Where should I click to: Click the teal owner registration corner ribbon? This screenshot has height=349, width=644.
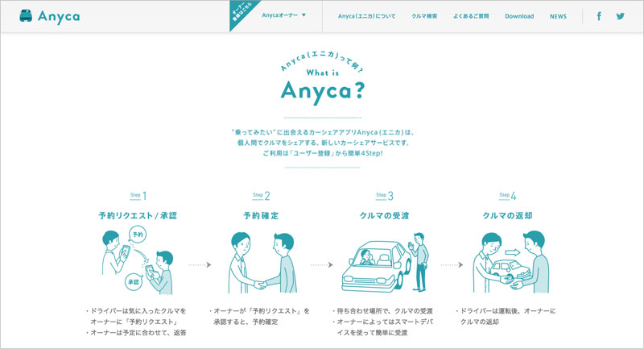pyautogui.click(x=242, y=12)
